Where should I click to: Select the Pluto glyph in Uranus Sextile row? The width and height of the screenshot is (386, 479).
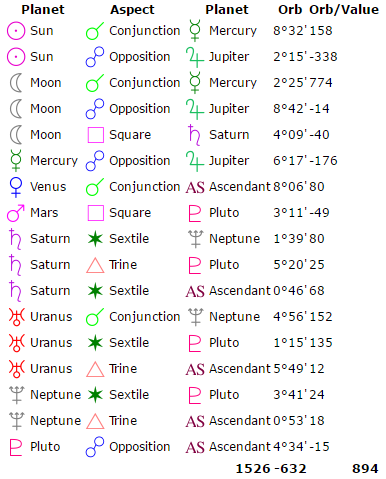(x=195, y=343)
